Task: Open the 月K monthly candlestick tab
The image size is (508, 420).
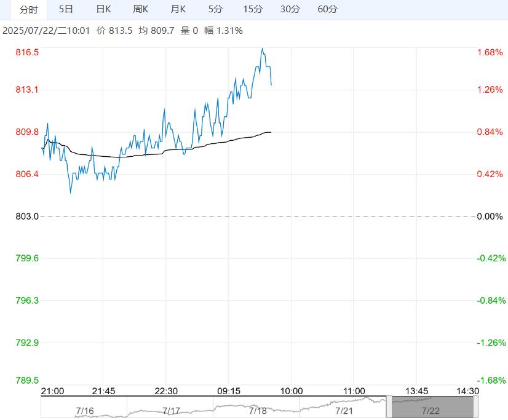Action: (178, 9)
